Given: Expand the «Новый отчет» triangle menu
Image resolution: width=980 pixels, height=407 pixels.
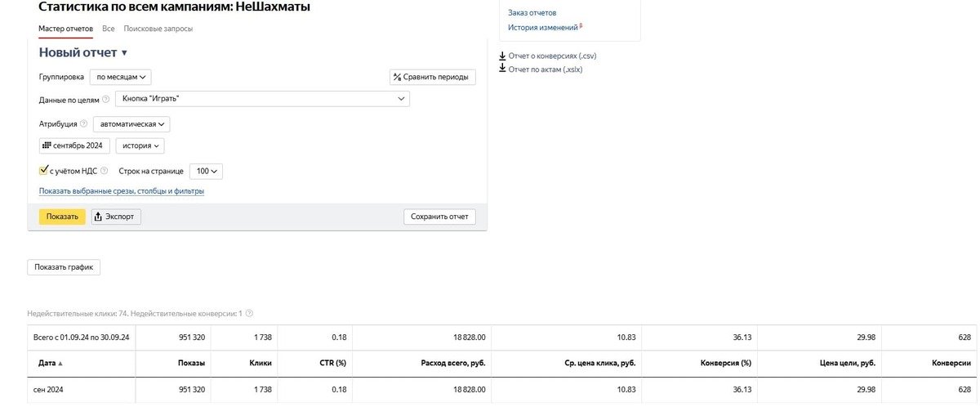Looking at the screenshot, I should (x=124, y=53).
